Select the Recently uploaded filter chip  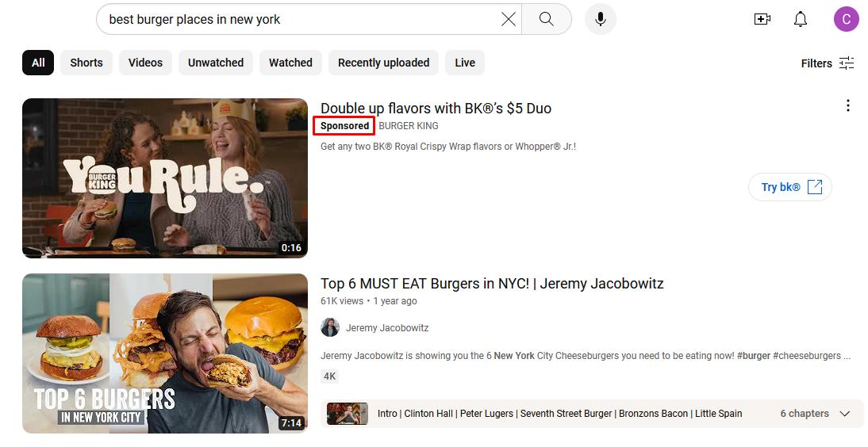click(384, 63)
